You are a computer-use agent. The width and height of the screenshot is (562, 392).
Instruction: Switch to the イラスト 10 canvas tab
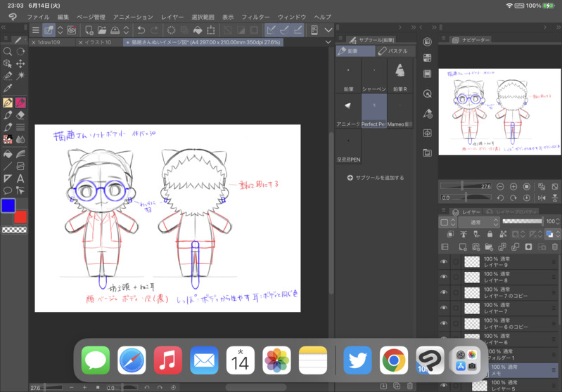[97, 42]
